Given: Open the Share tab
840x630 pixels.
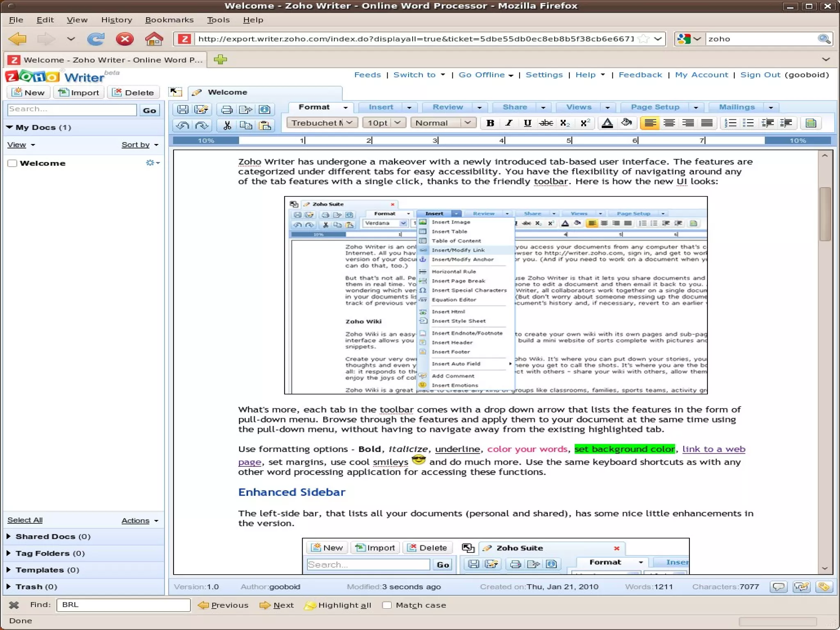Looking at the screenshot, I should click(x=515, y=107).
